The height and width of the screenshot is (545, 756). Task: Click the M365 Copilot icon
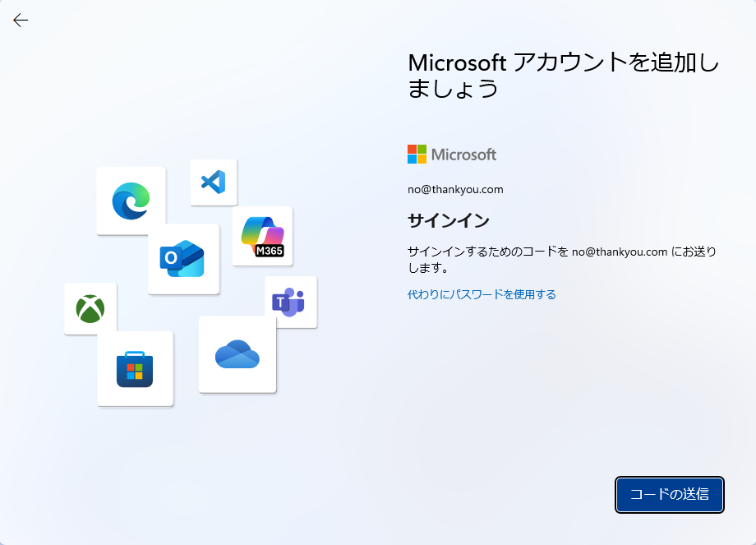(262, 235)
